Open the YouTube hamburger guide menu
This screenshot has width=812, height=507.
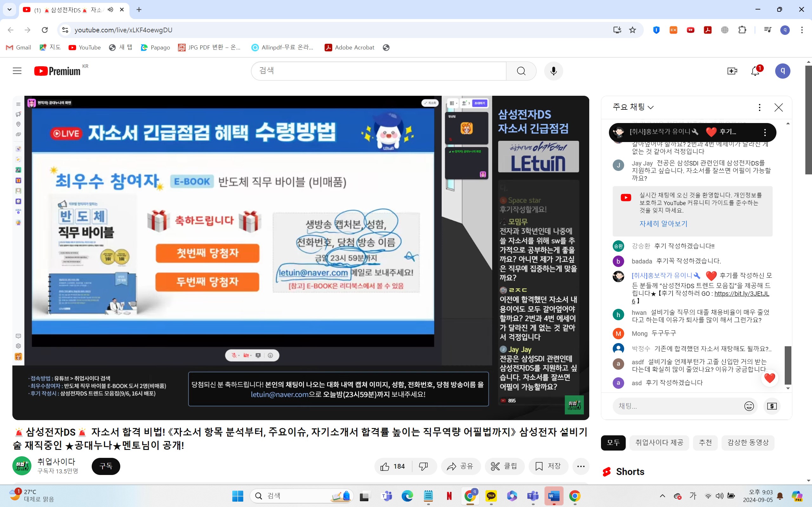tap(17, 71)
